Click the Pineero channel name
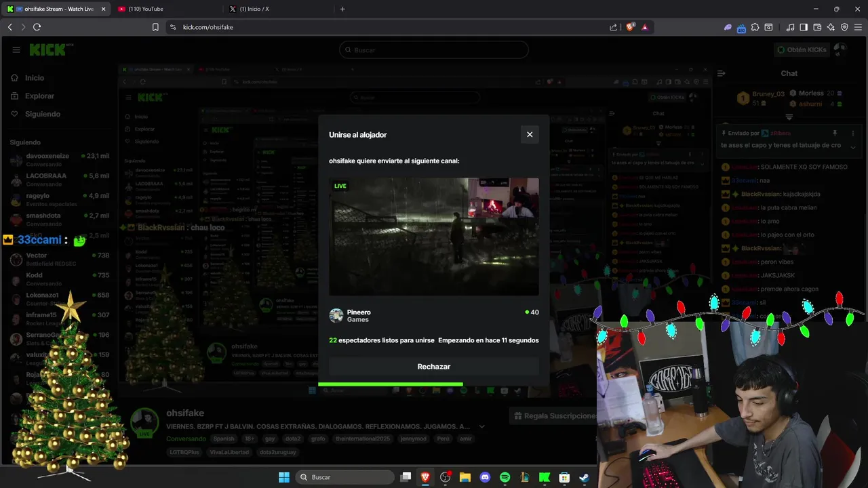Viewport: 868px width, 488px height. 359,312
